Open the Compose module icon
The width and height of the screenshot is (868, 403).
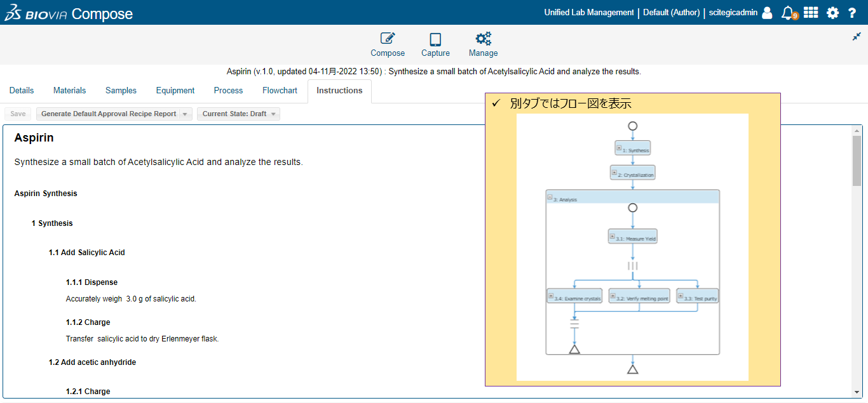click(388, 39)
